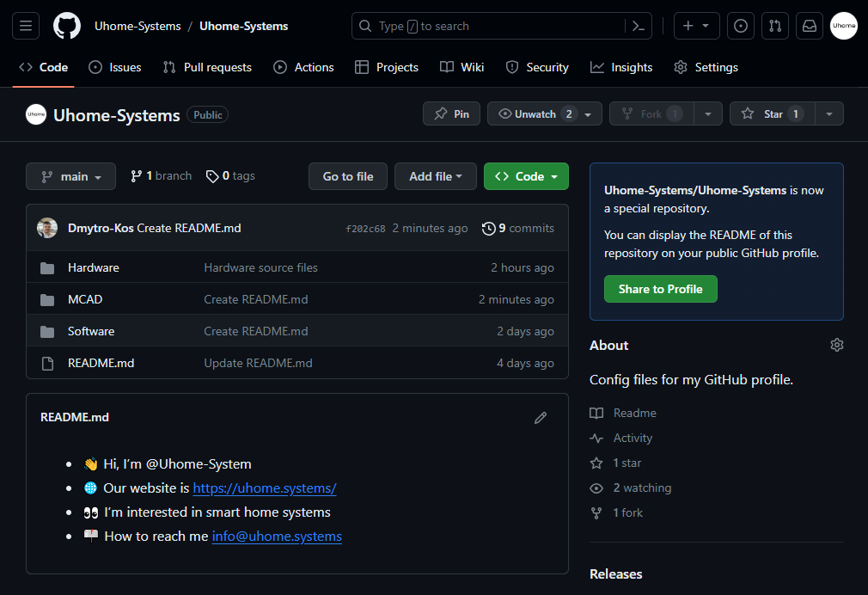Viewport: 868px width, 595px height.
Task: Open notifications inbox icon
Action: point(810,26)
